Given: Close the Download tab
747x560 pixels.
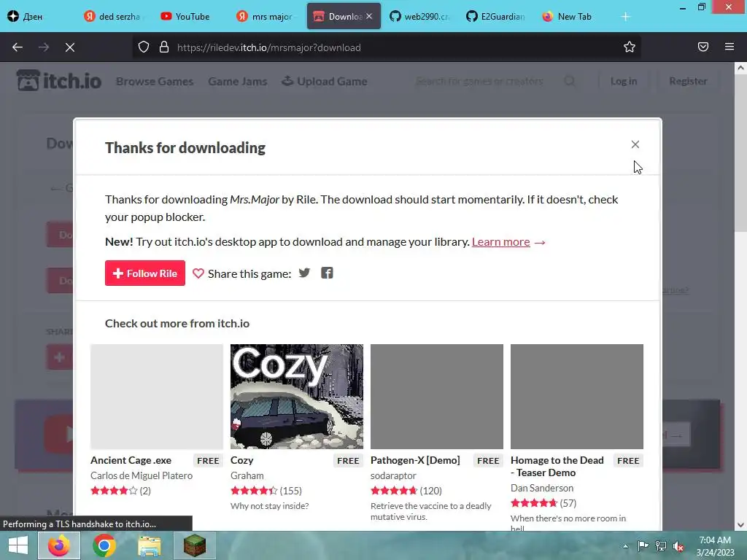Looking at the screenshot, I should tap(368, 16).
